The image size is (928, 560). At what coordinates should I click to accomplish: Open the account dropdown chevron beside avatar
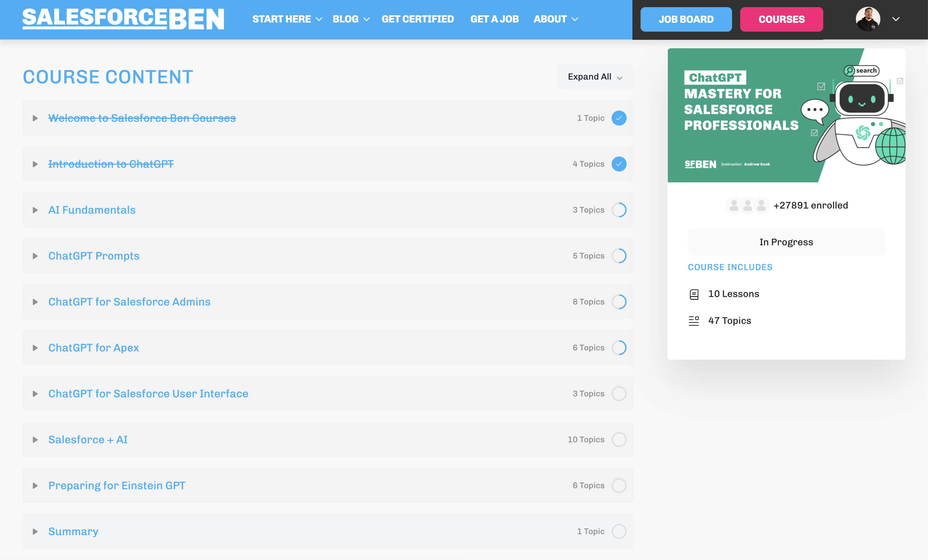click(896, 19)
